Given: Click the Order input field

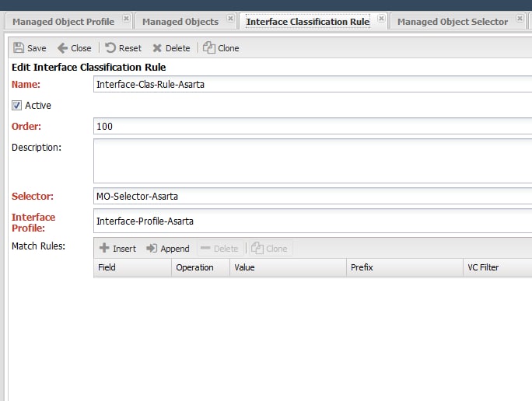Looking at the screenshot, I should pyautogui.click(x=313, y=126).
